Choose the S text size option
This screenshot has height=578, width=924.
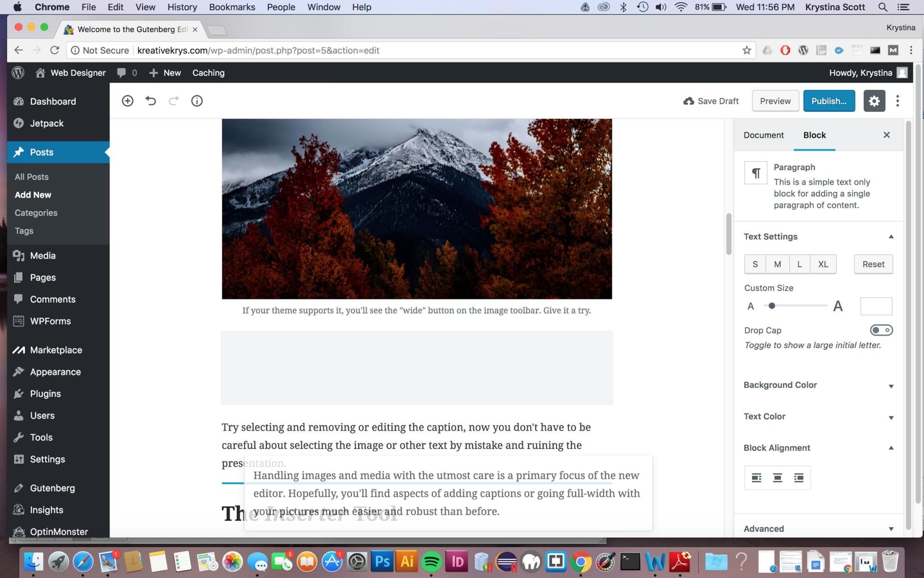click(755, 264)
